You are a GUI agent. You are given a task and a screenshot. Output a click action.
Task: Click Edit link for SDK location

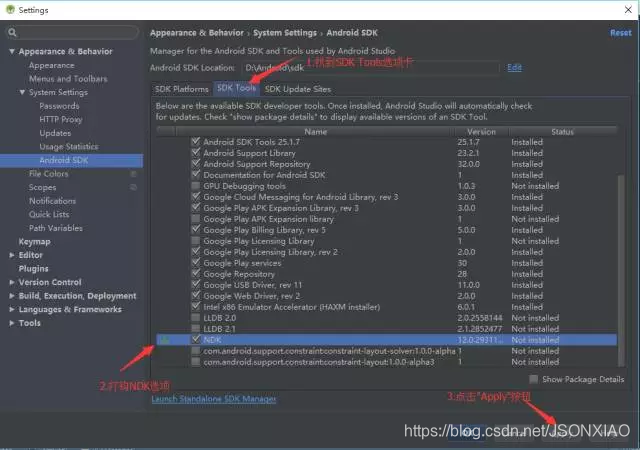[514, 67]
